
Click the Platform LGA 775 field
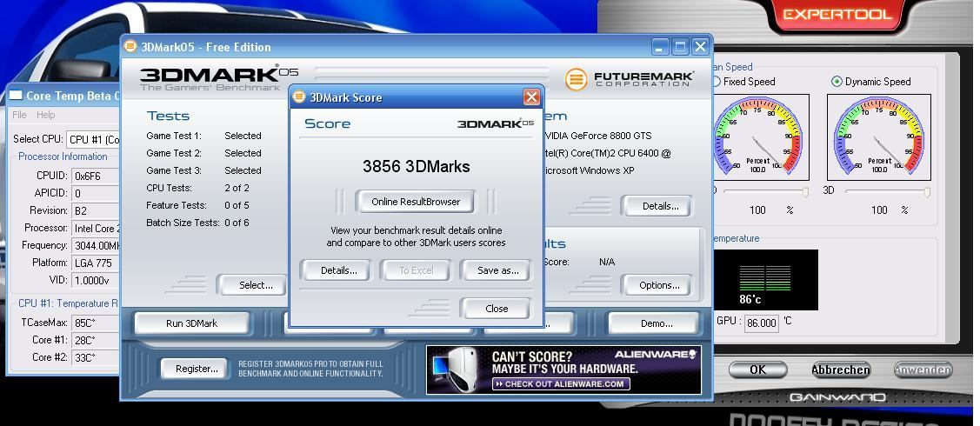96,263
